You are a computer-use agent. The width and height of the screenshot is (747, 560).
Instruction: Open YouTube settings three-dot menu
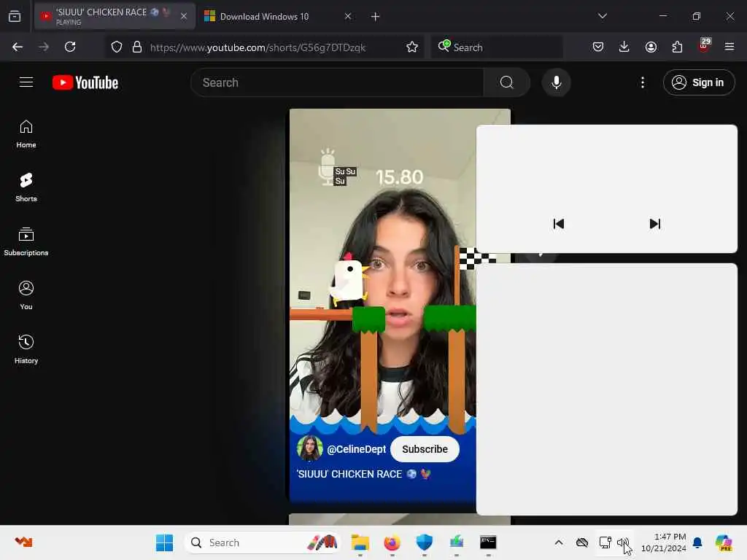pyautogui.click(x=643, y=82)
